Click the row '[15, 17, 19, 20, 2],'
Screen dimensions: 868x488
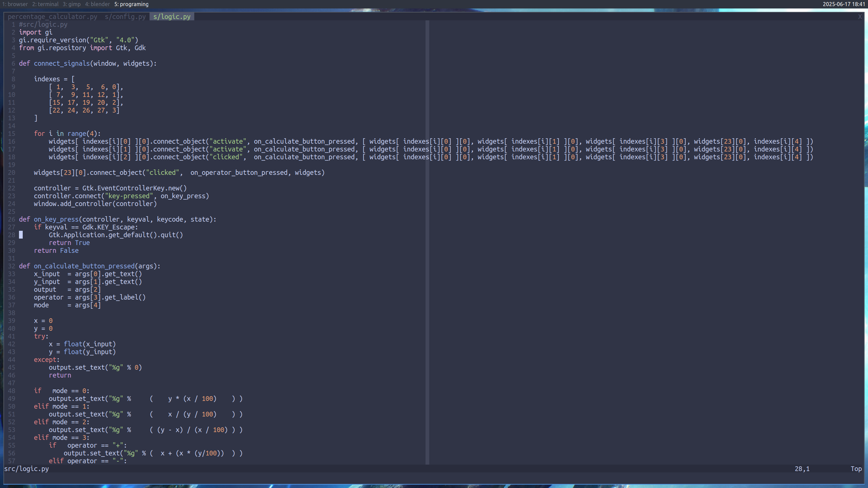click(86, 102)
